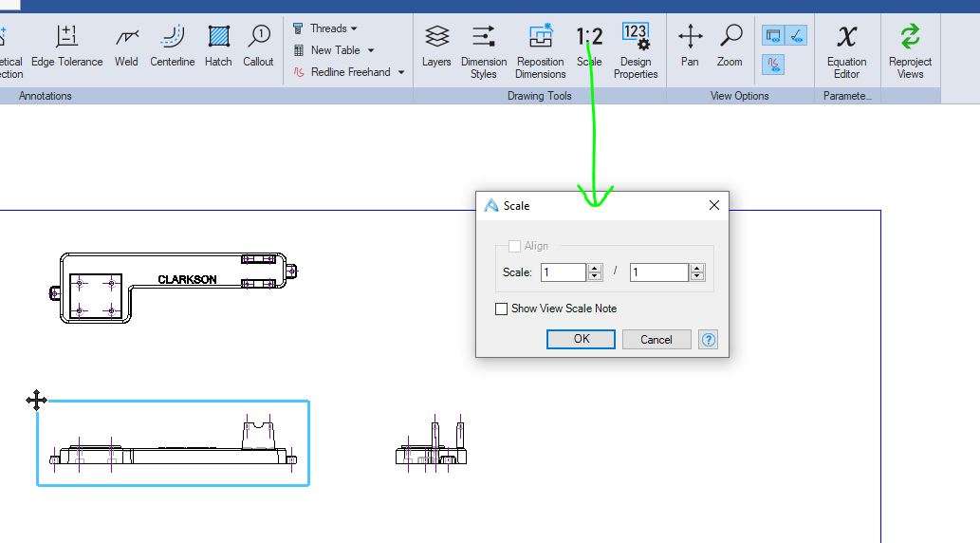Click the Redline Freehand tool
The image size is (980, 543).
pyautogui.click(x=342, y=72)
